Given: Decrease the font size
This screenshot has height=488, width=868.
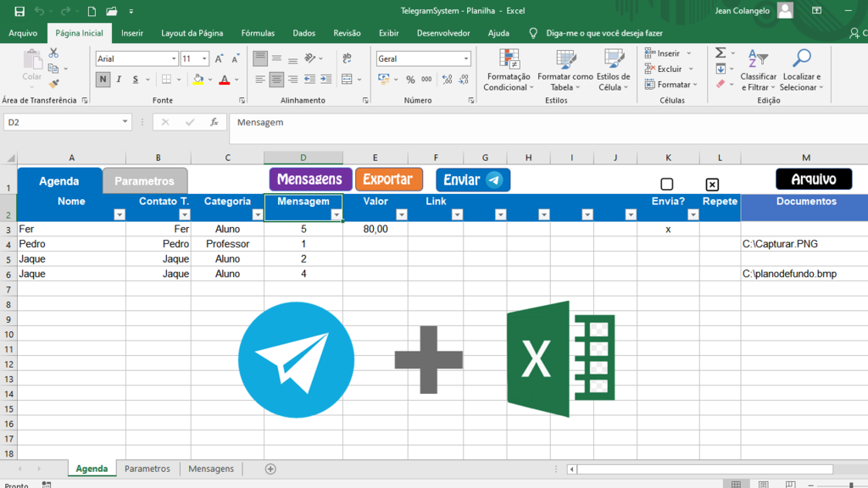Looking at the screenshot, I should (236, 58).
